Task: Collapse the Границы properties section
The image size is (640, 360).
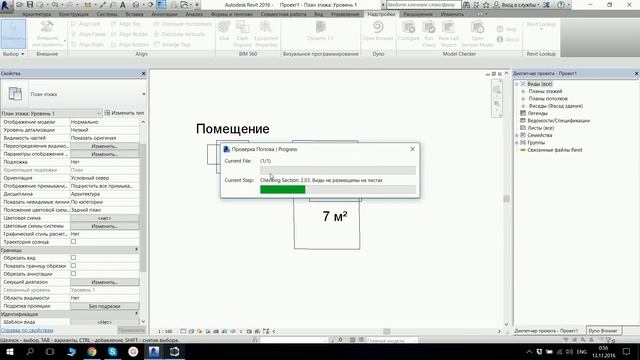Action: [136, 249]
